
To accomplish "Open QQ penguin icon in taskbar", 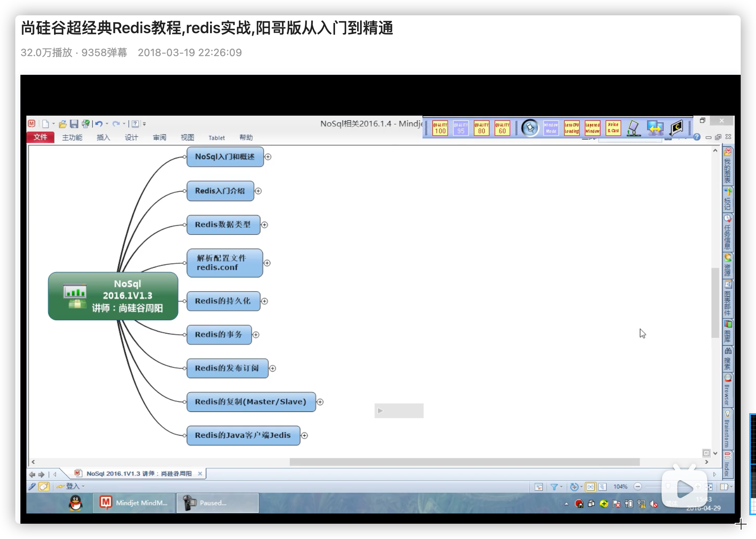I will 76,503.
